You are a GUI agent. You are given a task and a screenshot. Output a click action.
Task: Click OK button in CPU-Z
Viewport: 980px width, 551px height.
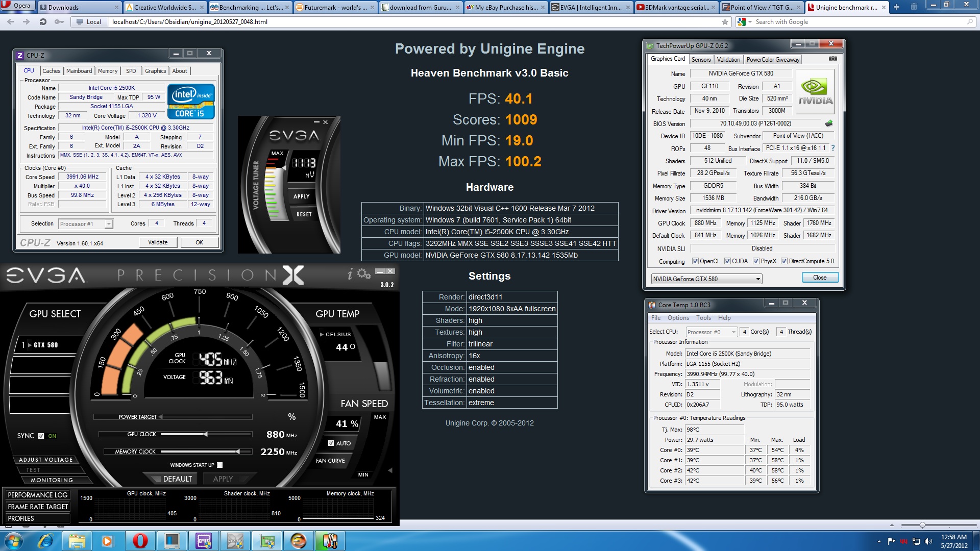click(199, 242)
